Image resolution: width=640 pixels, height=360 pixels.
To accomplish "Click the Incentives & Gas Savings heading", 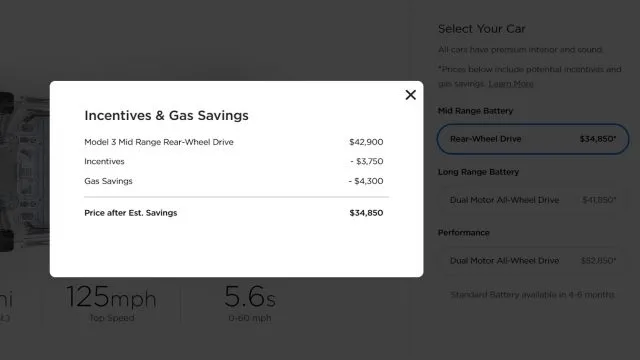I will [166, 116].
